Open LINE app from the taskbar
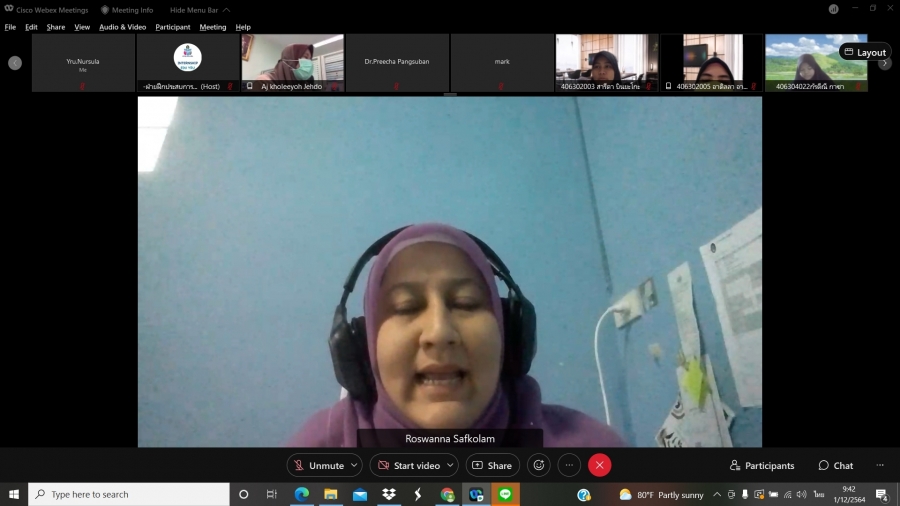 (505, 494)
